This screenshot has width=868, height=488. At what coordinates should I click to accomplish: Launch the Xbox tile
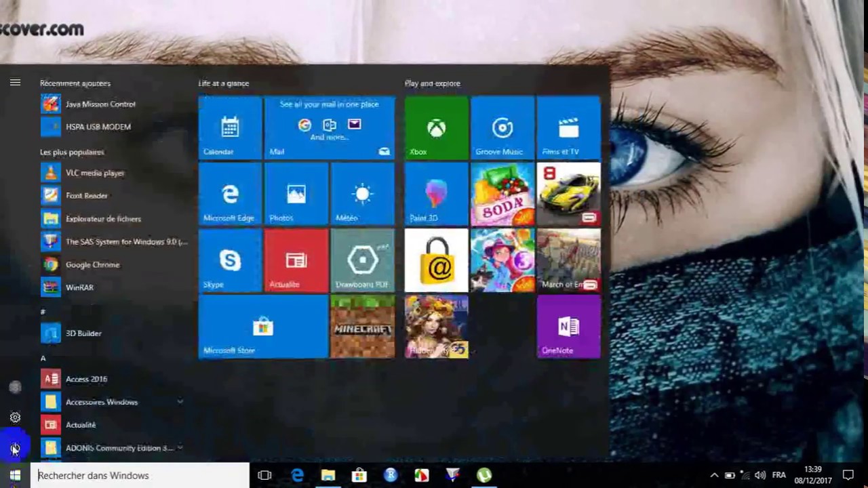pos(436,128)
